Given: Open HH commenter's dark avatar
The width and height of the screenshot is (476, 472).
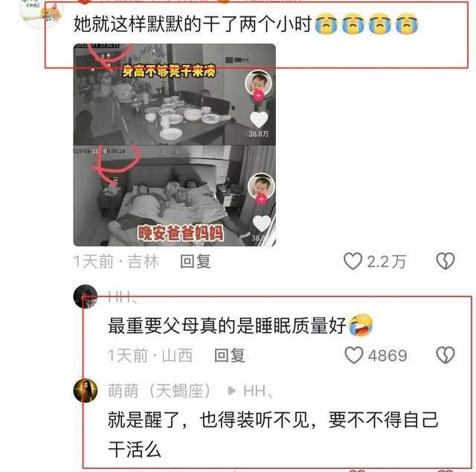Looking at the screenshot, I should click(86, 296).
